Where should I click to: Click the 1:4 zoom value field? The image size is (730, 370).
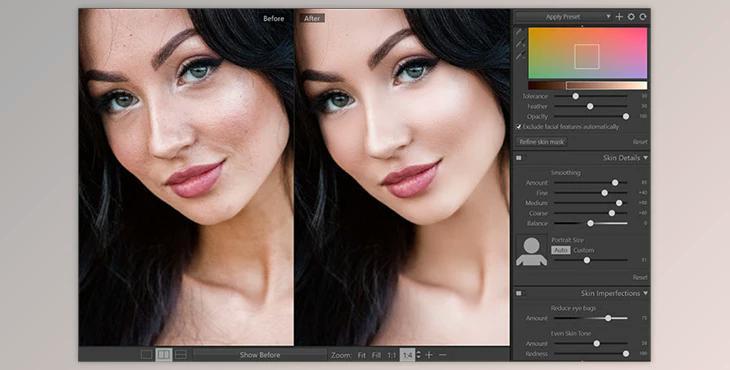[x=407, y=355]
